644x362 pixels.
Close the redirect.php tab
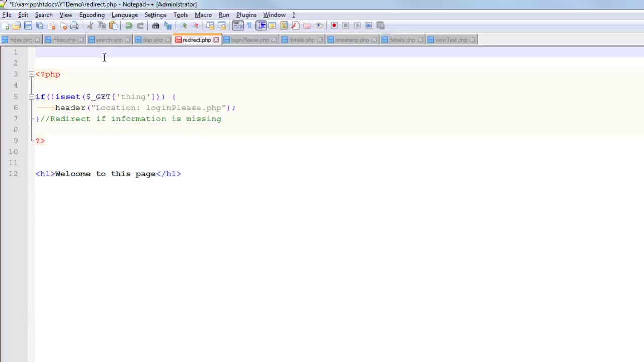coord(216,40)
